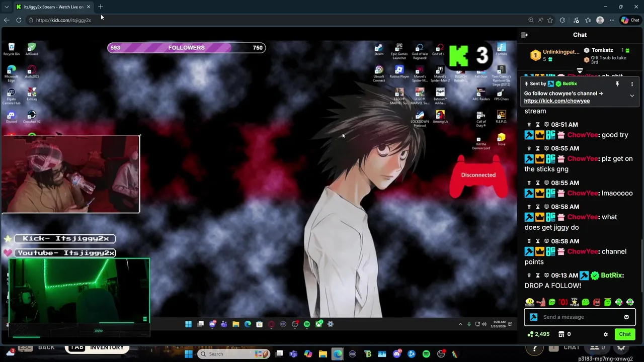644x362 pixels.
Task: Insert the yellow smiley keyboard emote
Action: (x=530, y=302)
